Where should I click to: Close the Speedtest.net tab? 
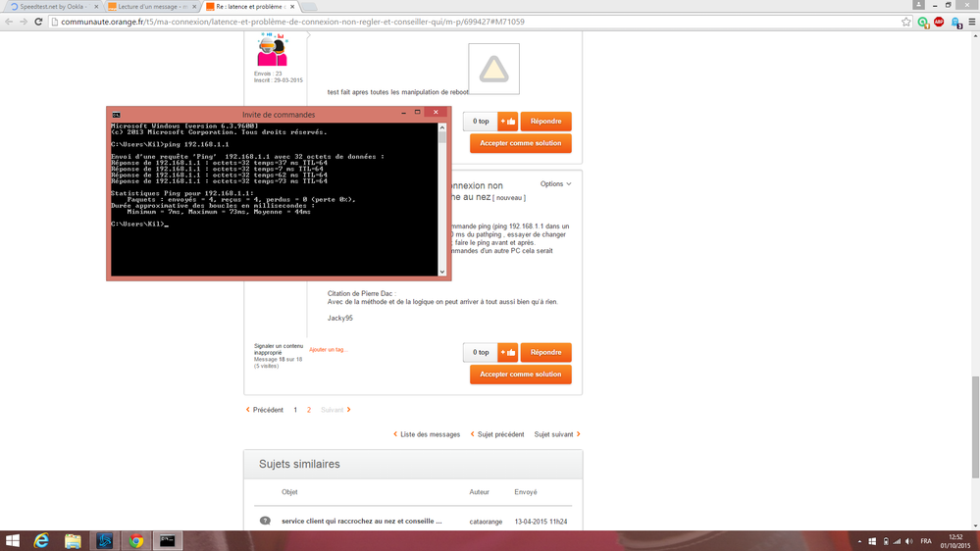[96, 7]
